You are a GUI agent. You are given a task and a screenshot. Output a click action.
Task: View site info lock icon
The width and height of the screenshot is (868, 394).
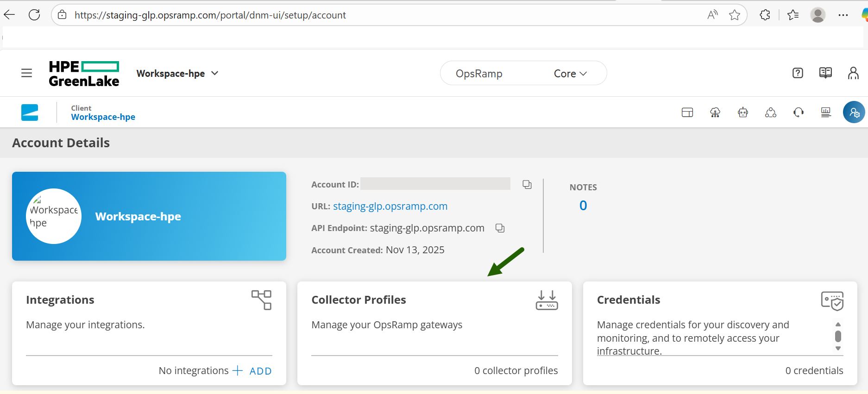click(62, 15)
